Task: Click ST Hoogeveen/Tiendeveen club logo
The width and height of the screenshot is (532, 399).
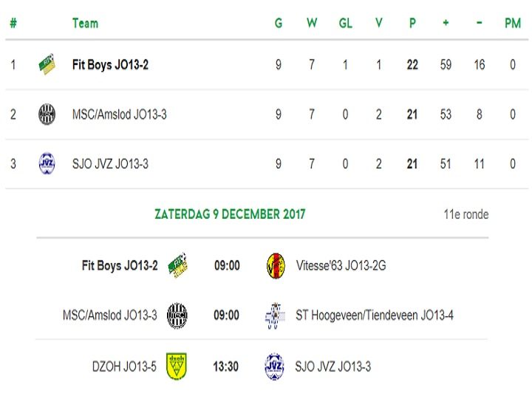Action: click(275, 316)
